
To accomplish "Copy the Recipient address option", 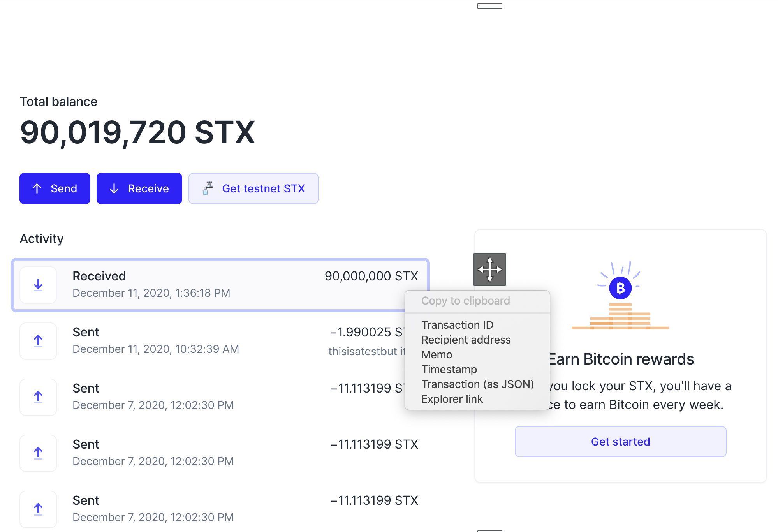I will point(466,339).
